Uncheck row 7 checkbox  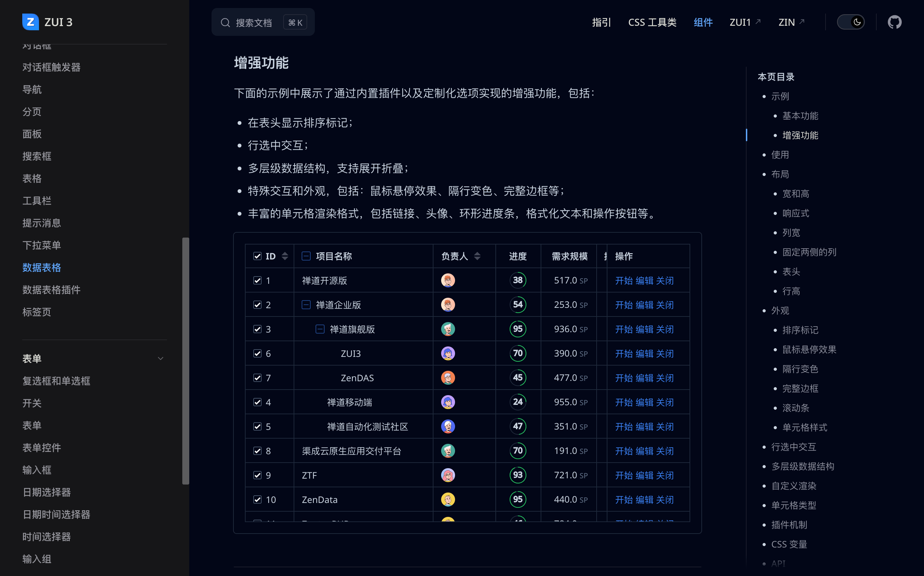click(257, 378)
